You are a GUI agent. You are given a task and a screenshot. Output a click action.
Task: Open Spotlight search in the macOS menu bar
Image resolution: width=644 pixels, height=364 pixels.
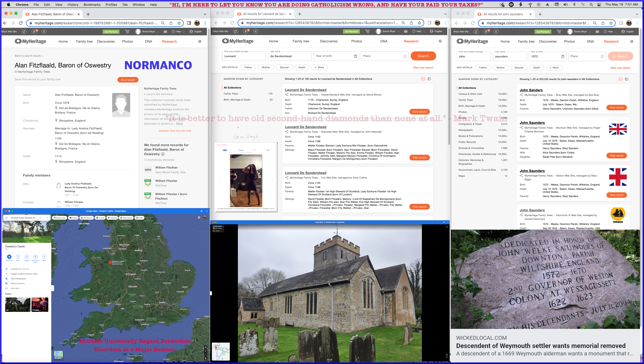coord(591,5)
